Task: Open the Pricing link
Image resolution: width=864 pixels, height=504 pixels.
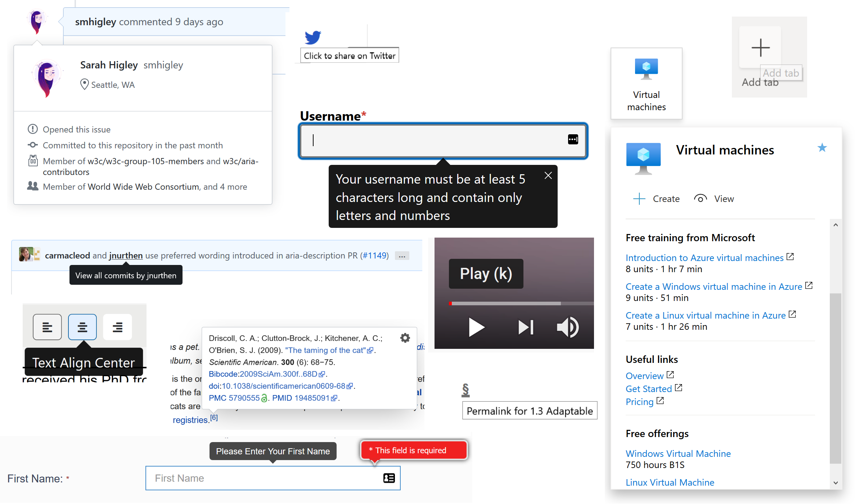Action: point(639,401)
